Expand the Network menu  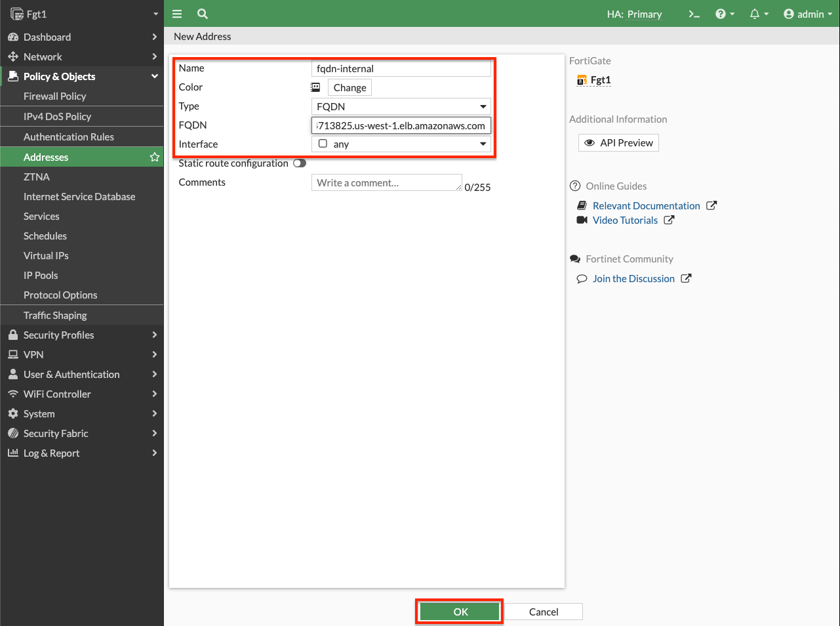(x=82, y=56)
